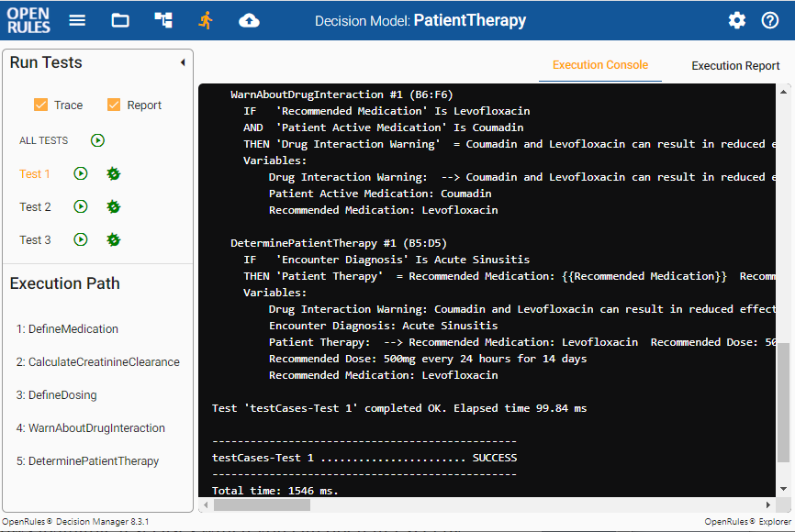Screen dimensions: 795x532
Task: Run all tests with the play icon
Action: coord(97,140)
